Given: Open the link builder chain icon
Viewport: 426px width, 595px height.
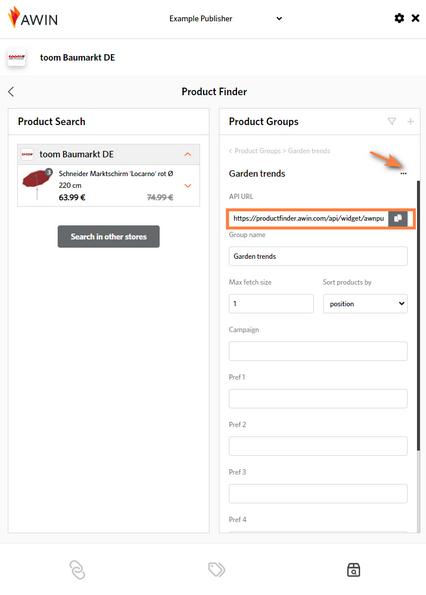Looking at the screenshot, I should [77, 570].
